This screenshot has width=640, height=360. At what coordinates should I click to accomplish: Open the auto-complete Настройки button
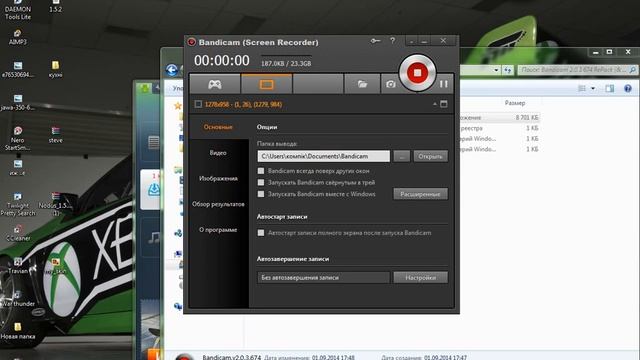point(420,278)
